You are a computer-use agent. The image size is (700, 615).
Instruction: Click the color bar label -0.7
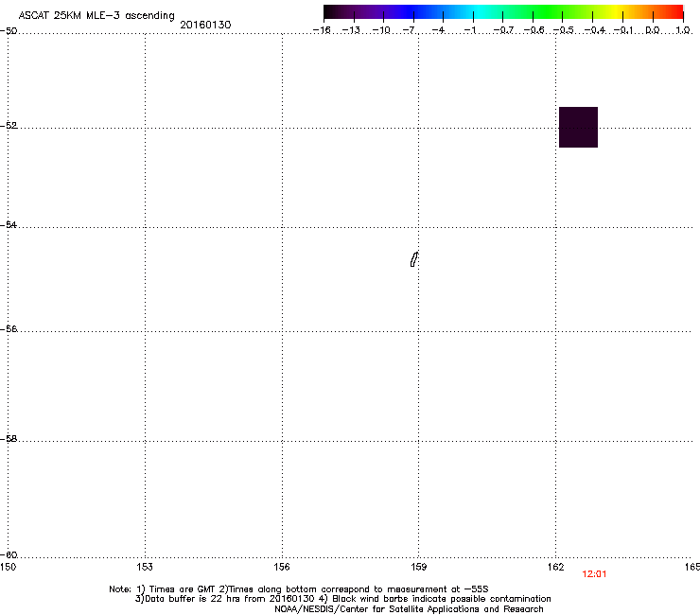point(503,30)
